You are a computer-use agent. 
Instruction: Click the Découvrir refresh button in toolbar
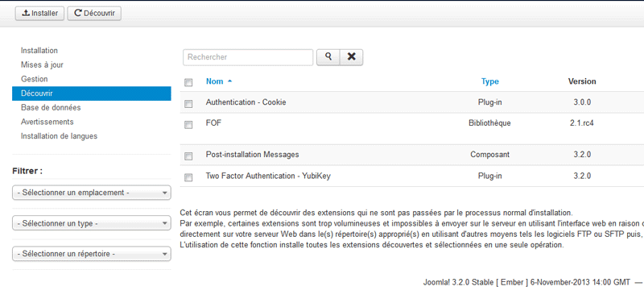click(94, 13)
